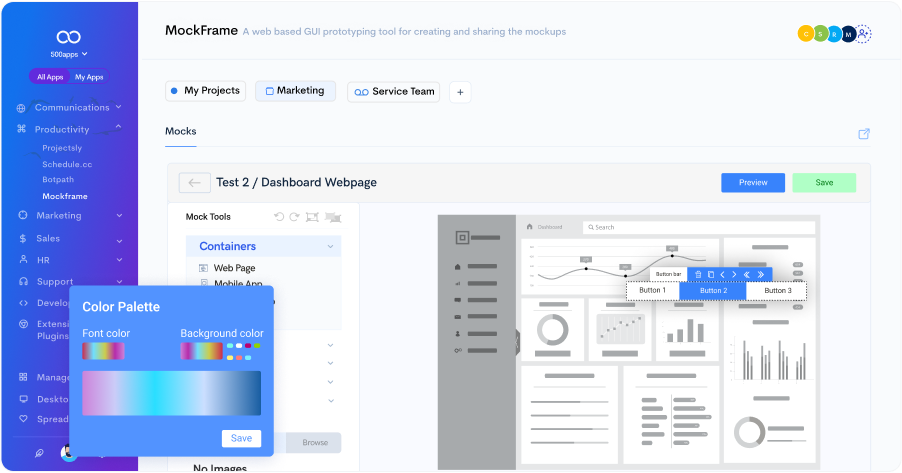902x473 pixels.
Task: Open Botpath in the sidebar
Action: [58, 180]
